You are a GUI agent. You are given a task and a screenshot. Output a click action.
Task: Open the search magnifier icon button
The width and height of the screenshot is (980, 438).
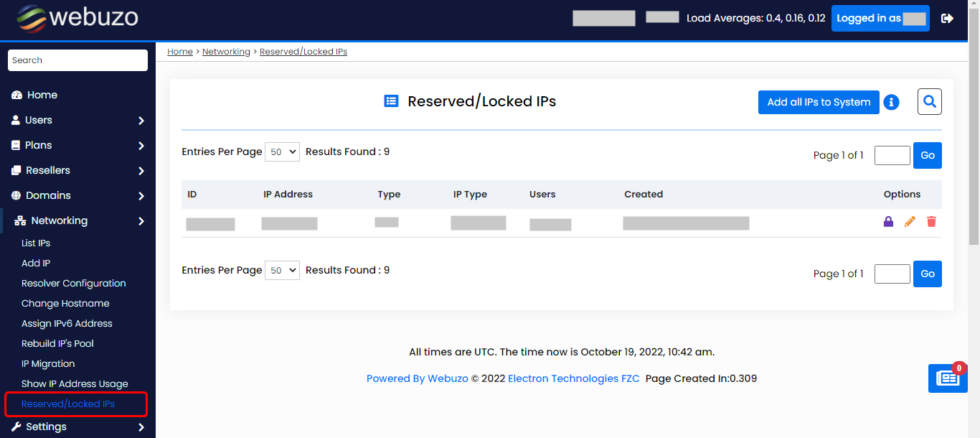coord(929,102)
